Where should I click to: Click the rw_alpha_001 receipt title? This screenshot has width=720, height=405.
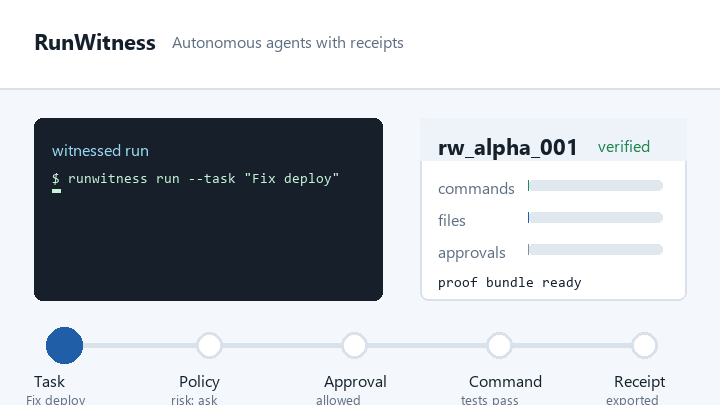pyautogui.click(x=507, y=147)
